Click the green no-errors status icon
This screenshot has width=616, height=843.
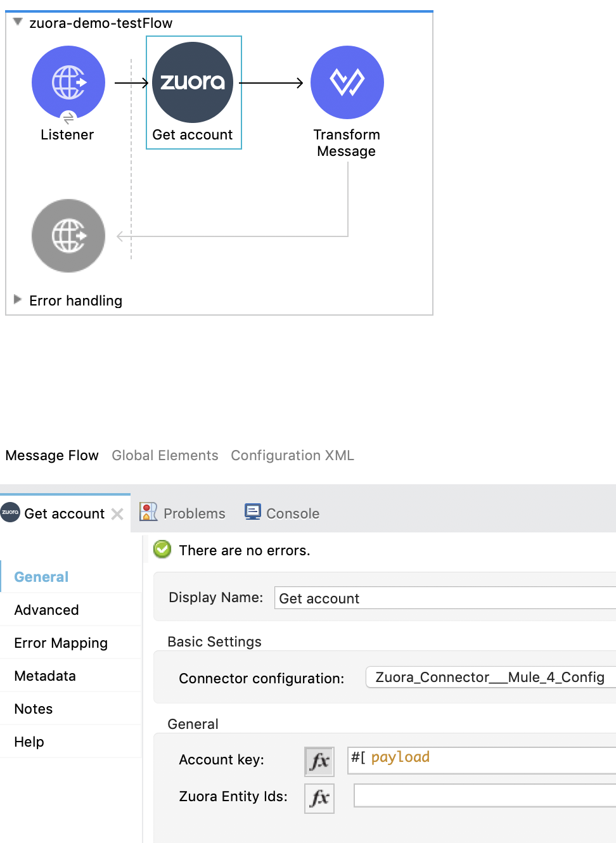162,550
